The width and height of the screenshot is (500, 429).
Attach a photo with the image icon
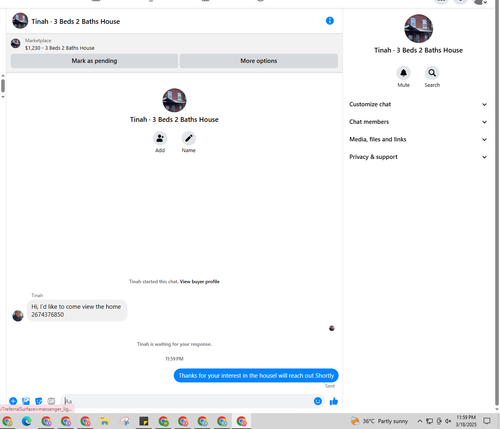(26, 401)
